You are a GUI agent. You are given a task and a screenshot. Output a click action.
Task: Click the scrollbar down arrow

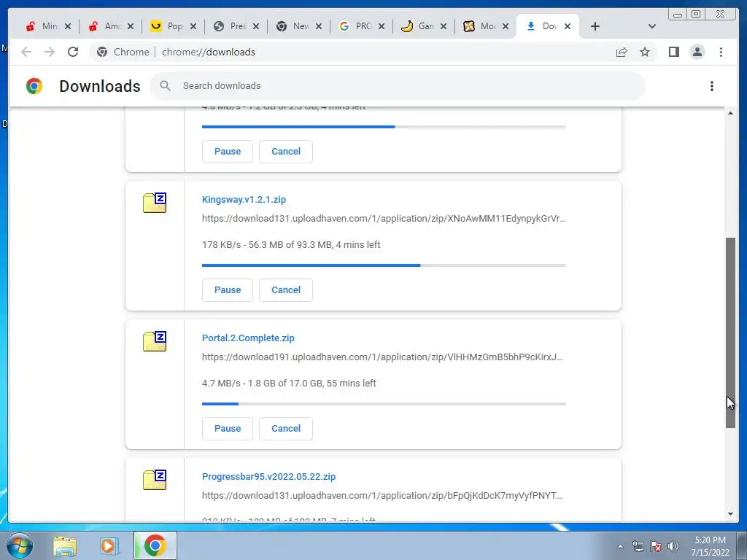[x=730, y=514]
